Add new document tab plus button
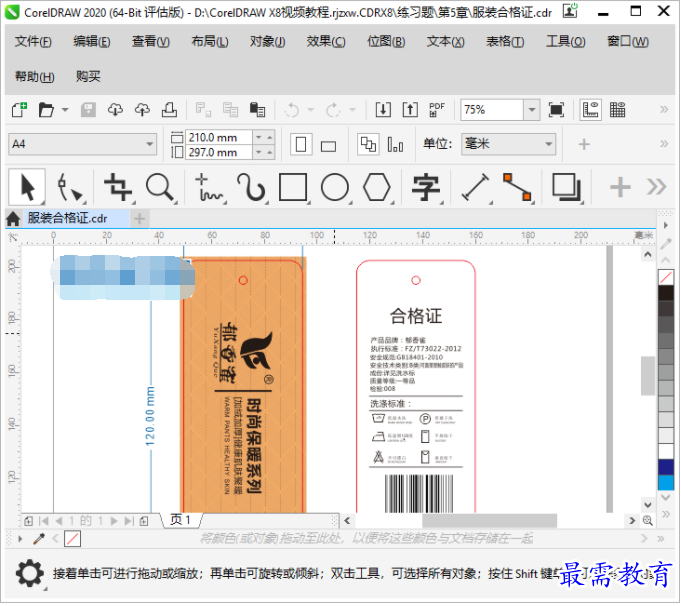The width and height of the screenshot is (681, 606). [x=139, y=219]
